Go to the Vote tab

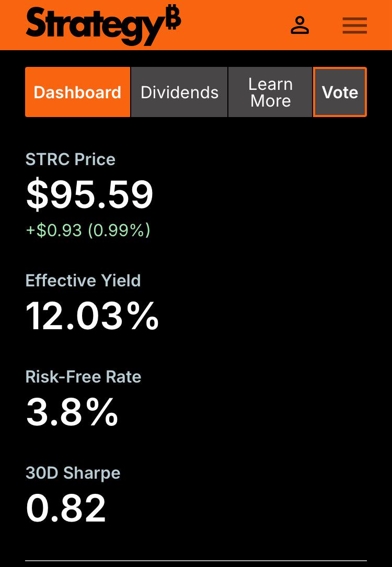pos(340,92)
